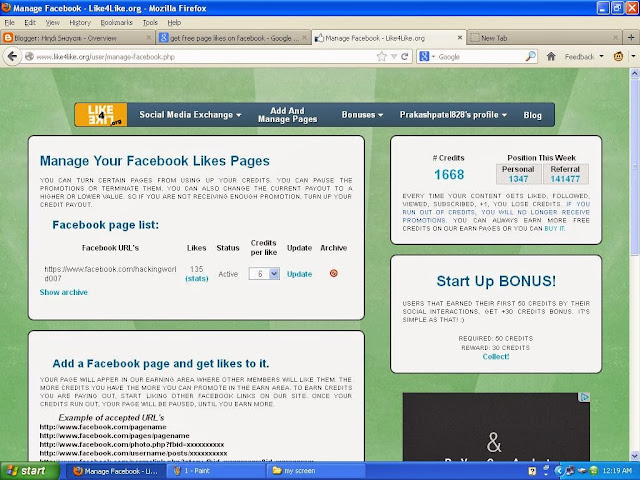Open the Blog link
Viewport: 640px width, 480px height.
(533, 115)
